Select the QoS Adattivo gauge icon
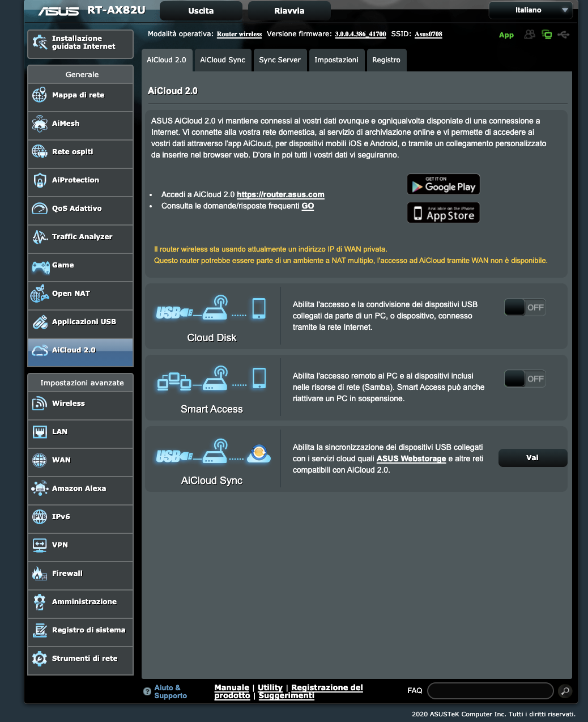 click(x=40, y=209)
